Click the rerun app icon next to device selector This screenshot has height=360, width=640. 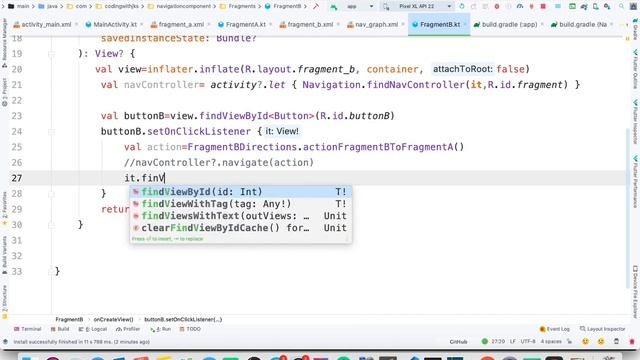coord(462,7)
